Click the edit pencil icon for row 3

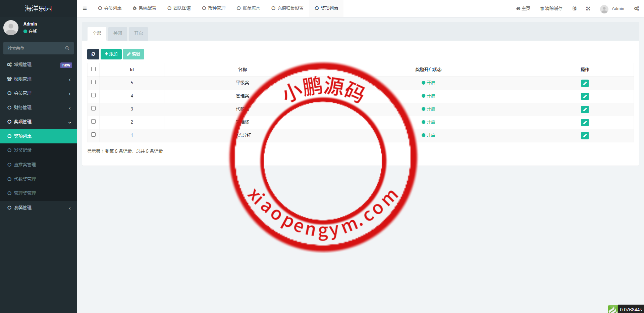coord(585,109)
